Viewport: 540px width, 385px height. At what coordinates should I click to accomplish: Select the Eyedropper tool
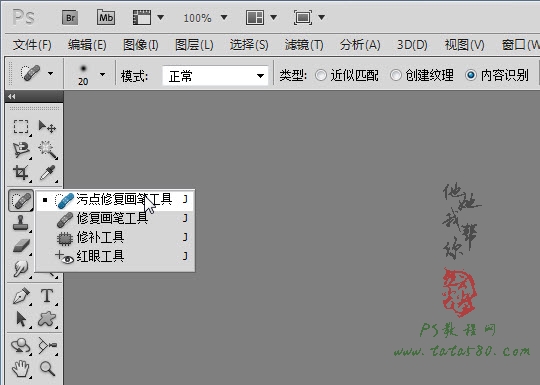pos(48,173)
